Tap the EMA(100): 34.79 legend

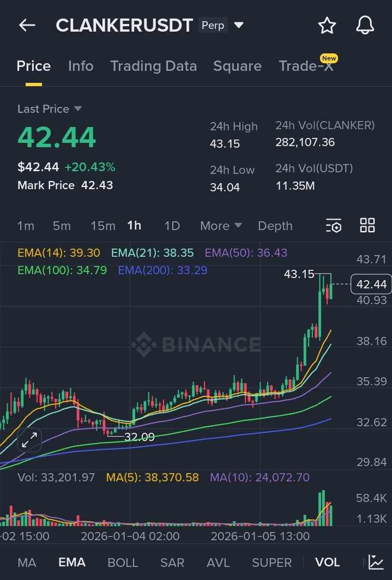[62, 270]
